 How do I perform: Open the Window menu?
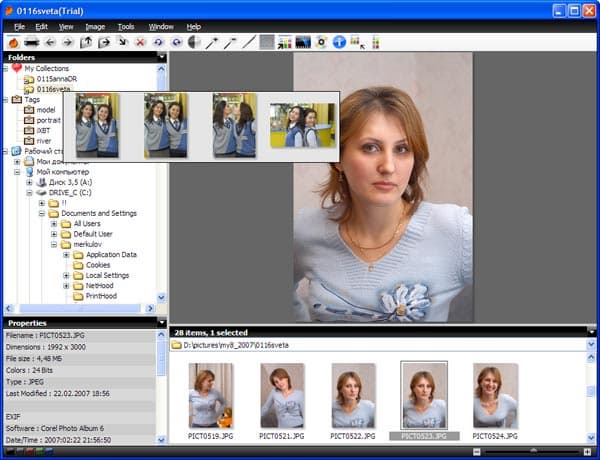pyautogui.click(x=161, y=27)
